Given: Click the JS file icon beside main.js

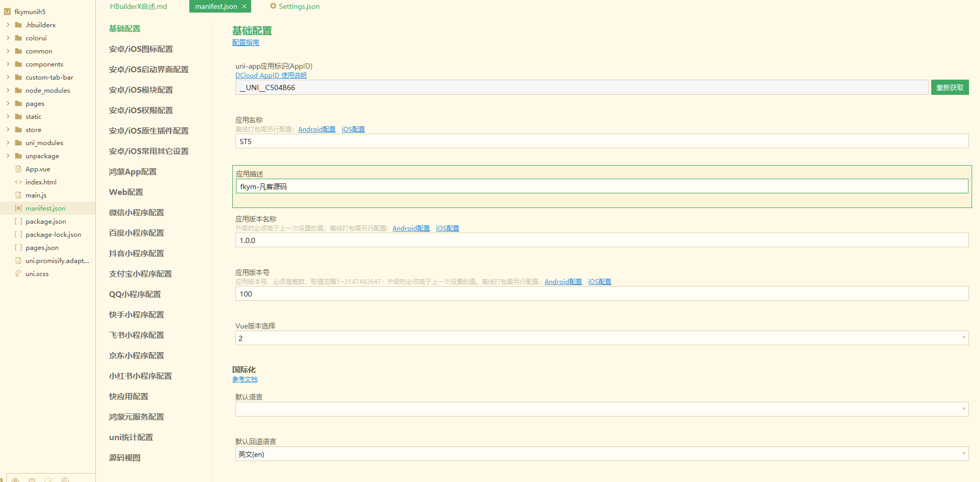Looking at the screenshot, I should click(18, 195).
